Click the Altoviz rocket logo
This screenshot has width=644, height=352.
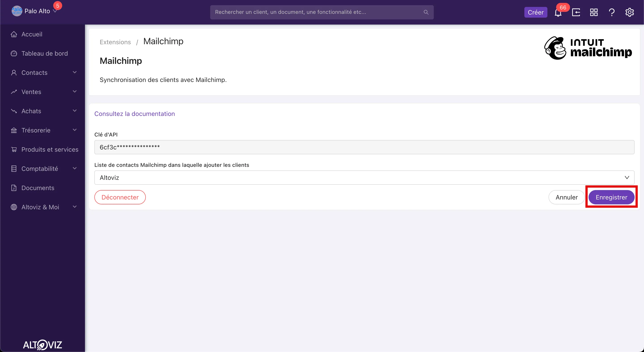(x=42, y=345)
